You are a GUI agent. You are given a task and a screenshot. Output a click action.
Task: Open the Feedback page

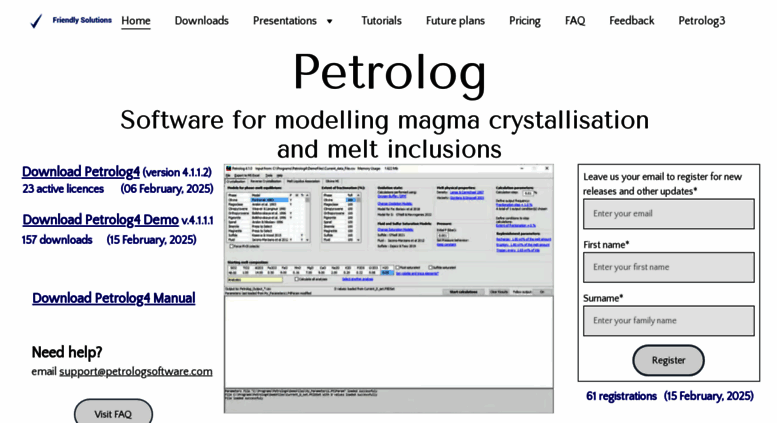[632, 21]
